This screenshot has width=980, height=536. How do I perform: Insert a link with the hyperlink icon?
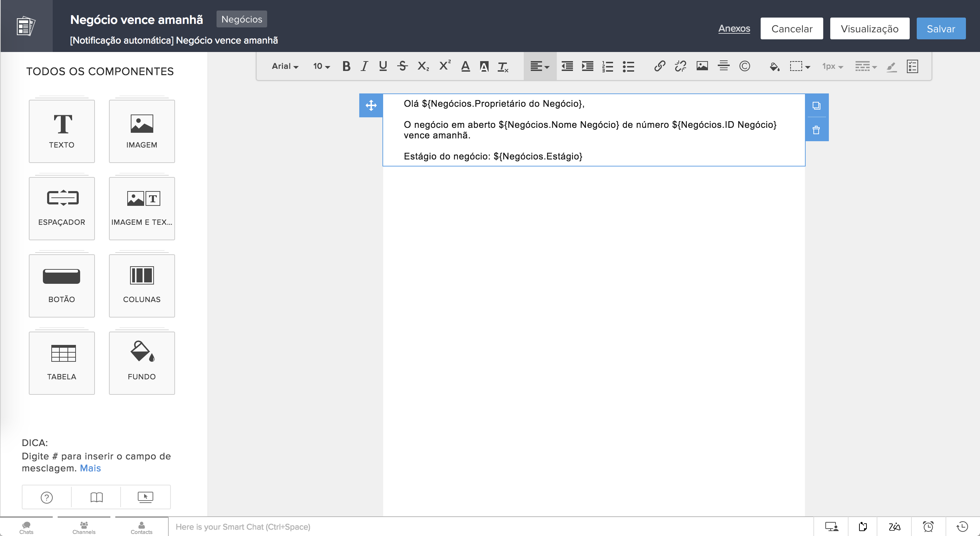659,66
